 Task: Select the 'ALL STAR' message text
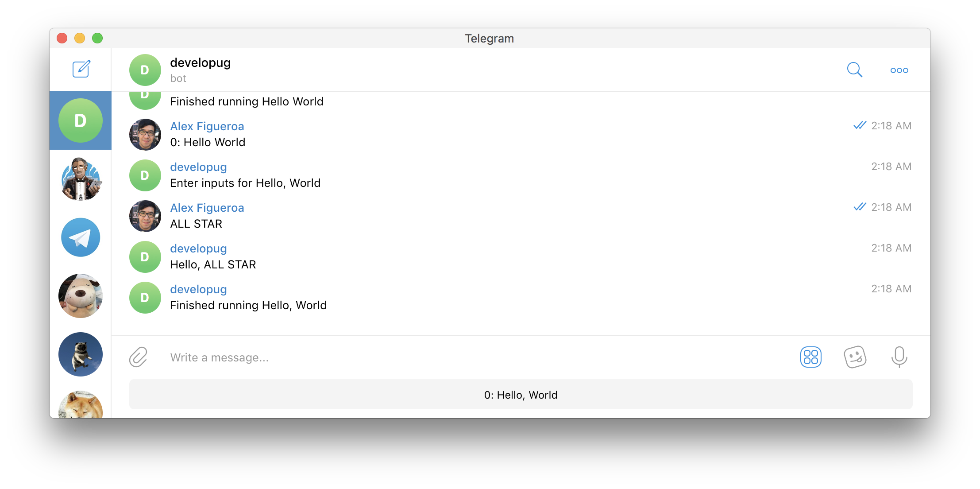click(196, 224)
